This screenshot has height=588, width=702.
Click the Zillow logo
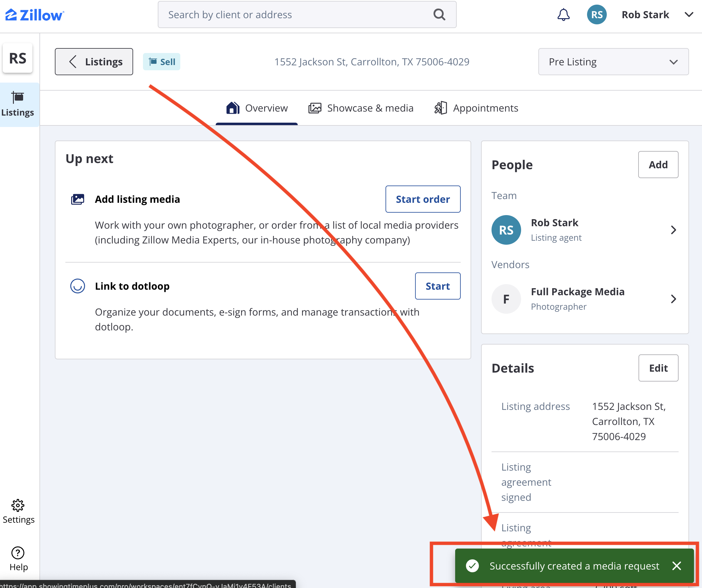[35, 15]
